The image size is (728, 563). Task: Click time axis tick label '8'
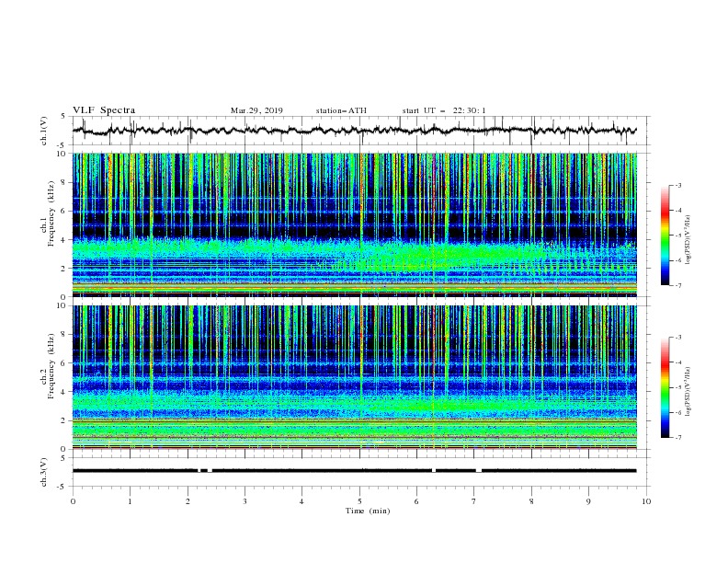[531, 501]
